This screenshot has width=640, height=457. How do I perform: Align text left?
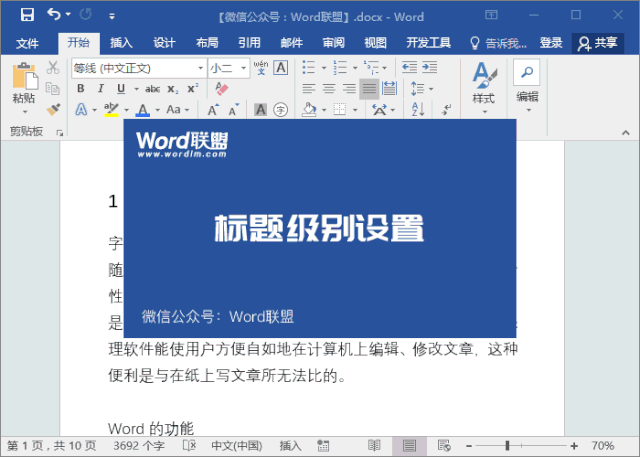(309, 89)
